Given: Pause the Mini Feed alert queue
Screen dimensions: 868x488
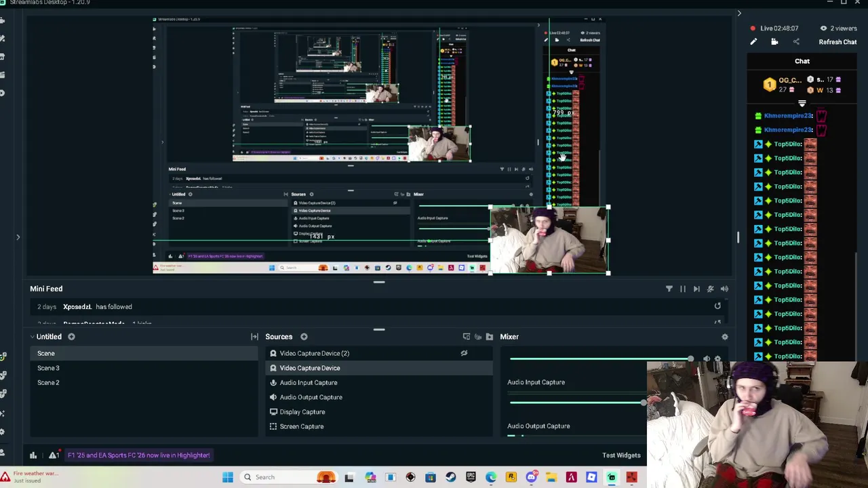Looking at the screenshot, I should [683, 289].
